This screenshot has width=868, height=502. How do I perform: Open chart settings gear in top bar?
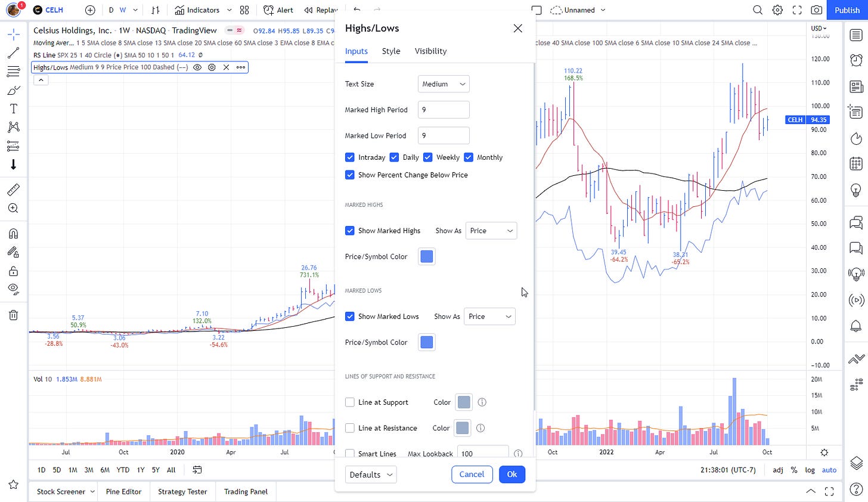point(777,10)
